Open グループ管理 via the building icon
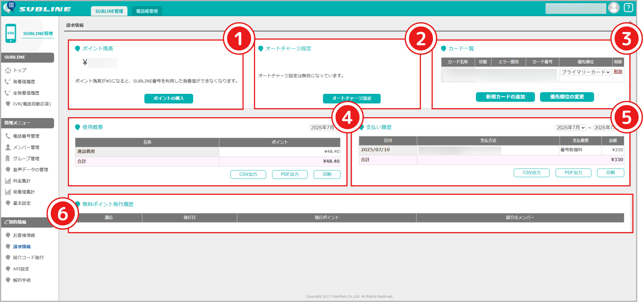Image resolution: width=644 pixels, height=302 pixels. pyautogui.click(x=8, y=158)
